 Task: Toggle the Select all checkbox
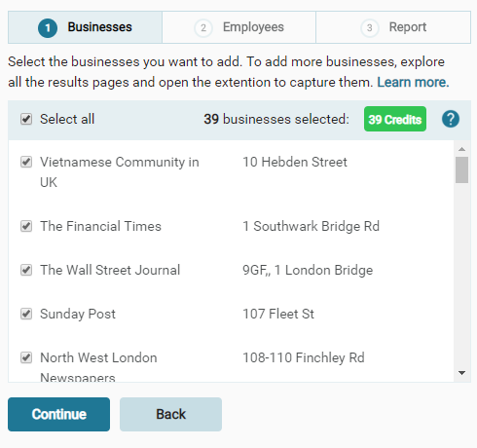26,119
